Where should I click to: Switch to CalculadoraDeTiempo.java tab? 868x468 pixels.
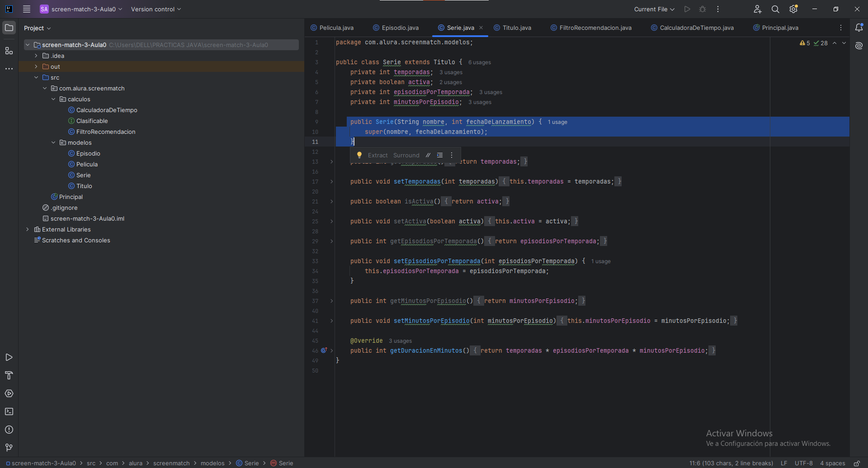(x=692, y=28)
